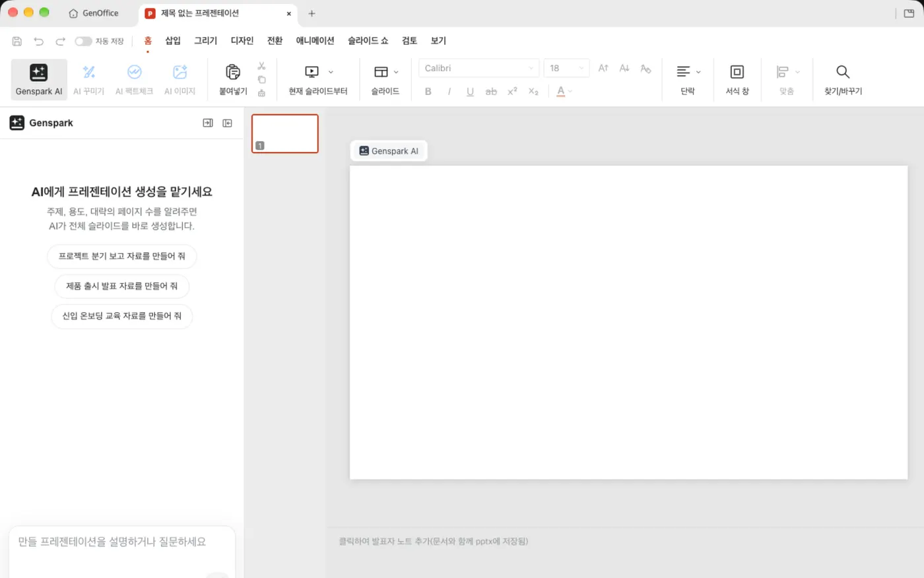Launch the AI 팩트체크 tool
Image resolution: width=924 pixels, height=578 pixels.
[134, 79]
